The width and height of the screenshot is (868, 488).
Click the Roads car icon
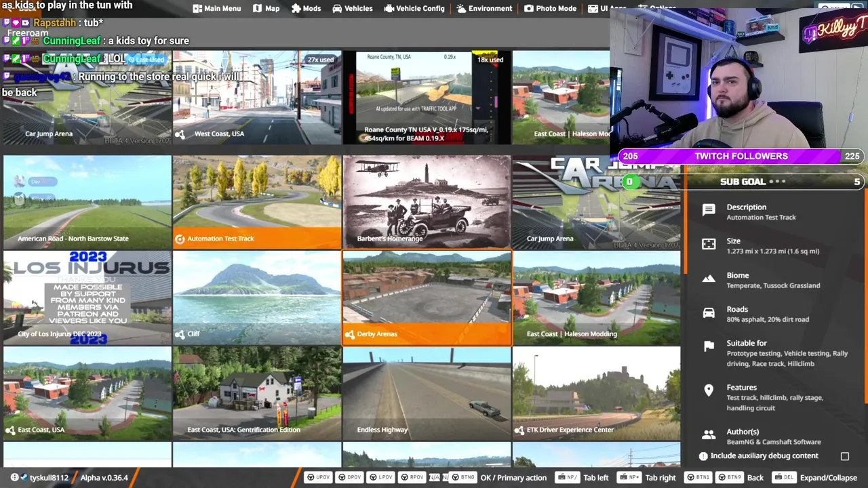pos(709,312)
